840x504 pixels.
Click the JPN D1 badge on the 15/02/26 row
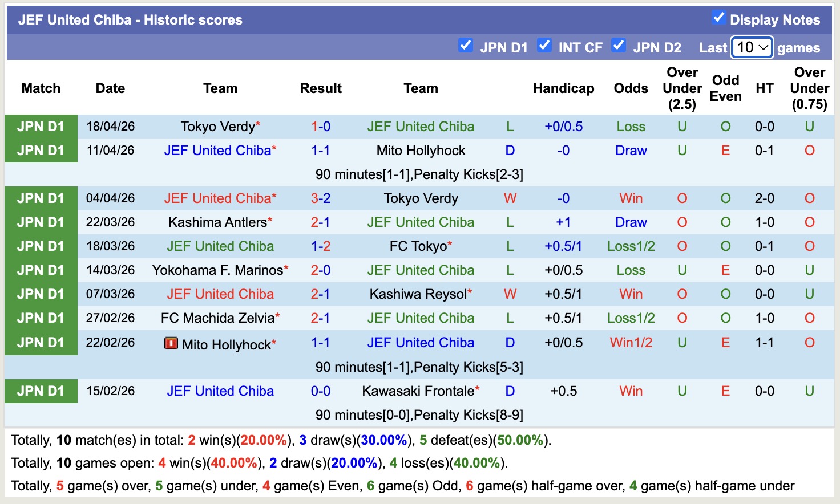coord(41,391)
